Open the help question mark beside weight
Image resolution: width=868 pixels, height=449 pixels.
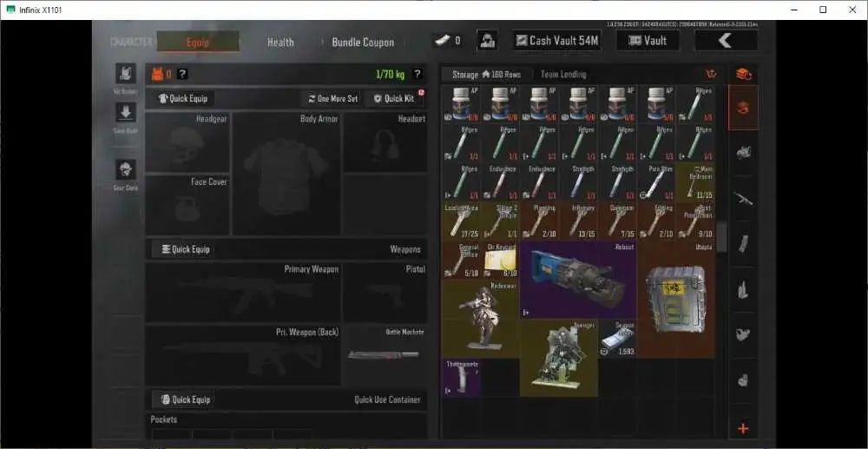[418, 74]
